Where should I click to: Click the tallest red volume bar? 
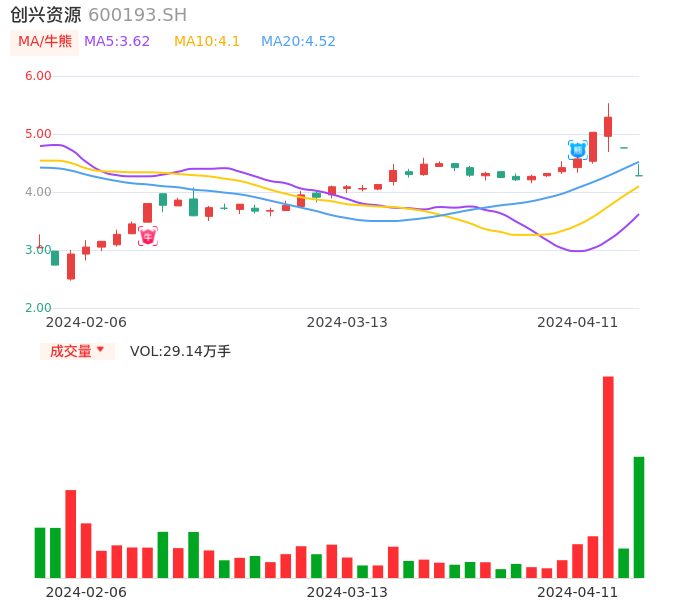click(x=608, y=477)
